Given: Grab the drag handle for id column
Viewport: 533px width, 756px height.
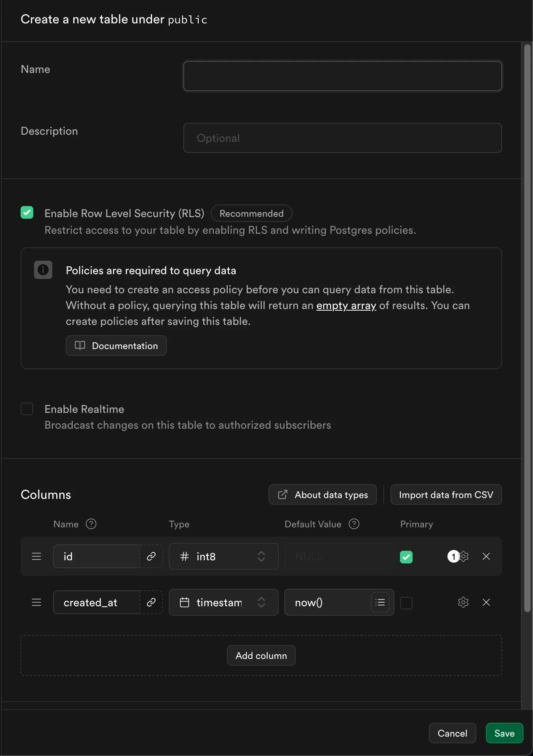Looking at the screenshot, I should [x=36, y=556].
